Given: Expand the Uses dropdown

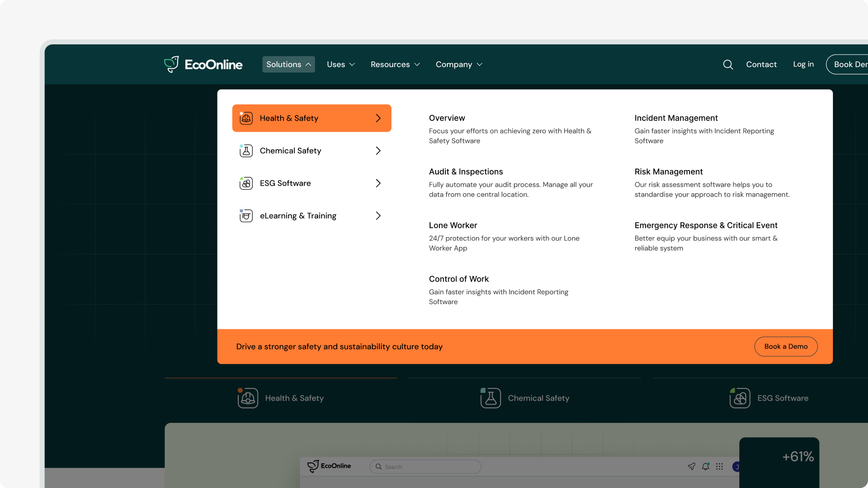Looking at the screenshot, I should coord(341,65).
